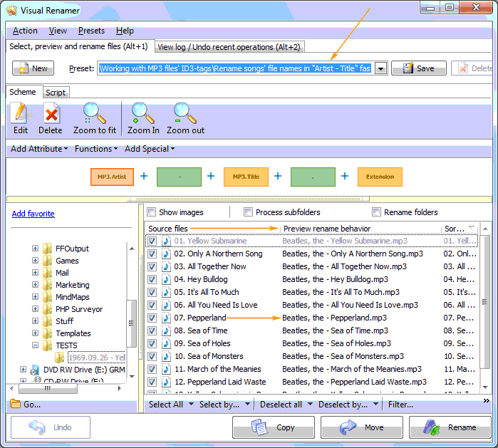Viewport: 498px width, 448px height.
Task: Click the Templates folder icon
Action: pyautogui.click(x=47, y=333)
